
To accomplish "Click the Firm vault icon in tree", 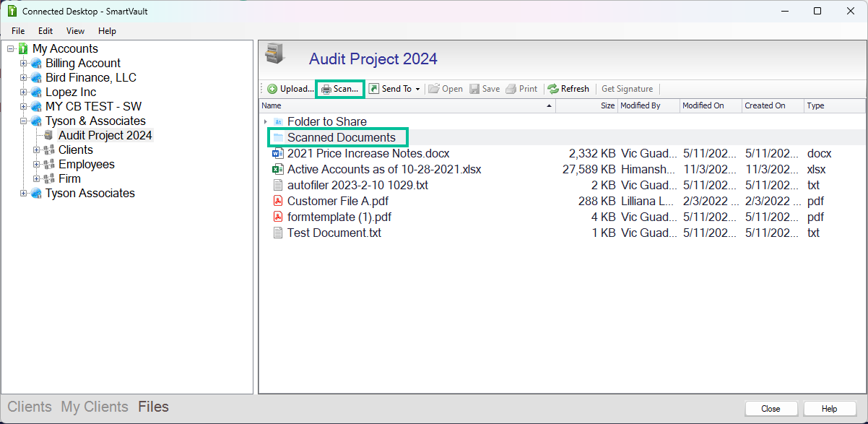I will [49, 178].
